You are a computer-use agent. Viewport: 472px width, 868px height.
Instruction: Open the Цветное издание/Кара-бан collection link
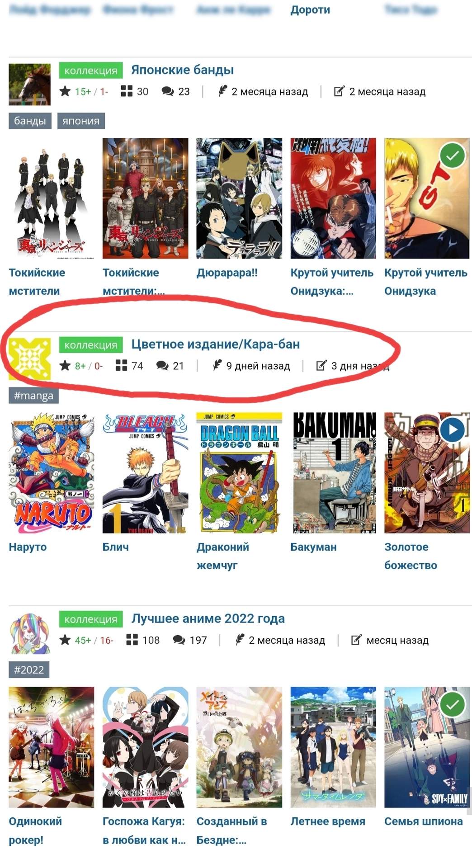(x=215, y=344)
